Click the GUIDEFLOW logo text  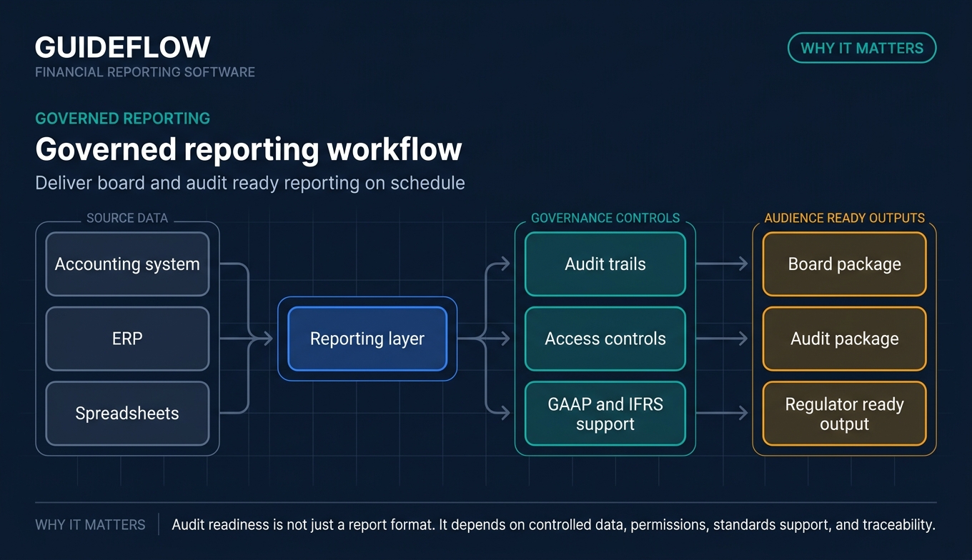pos(122,47)
